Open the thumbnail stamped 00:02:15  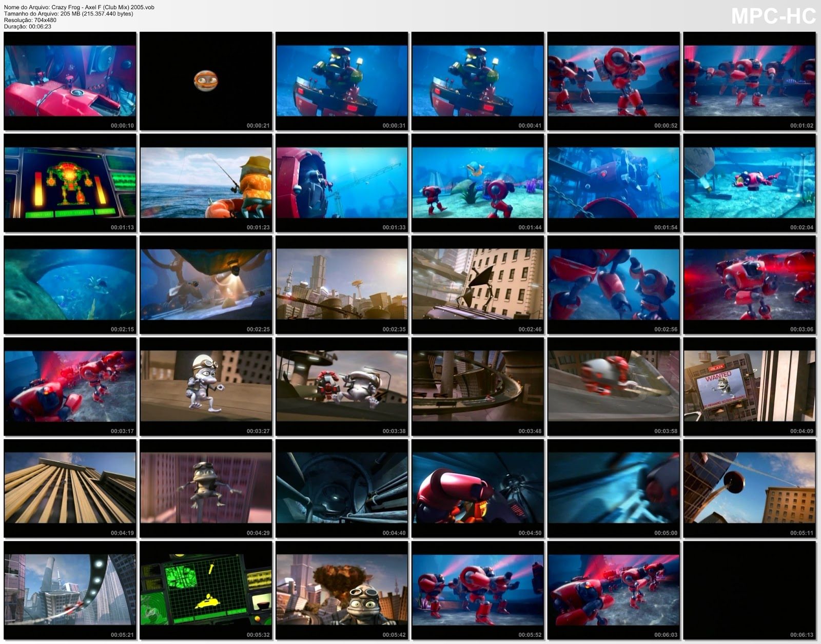(70, 285)
